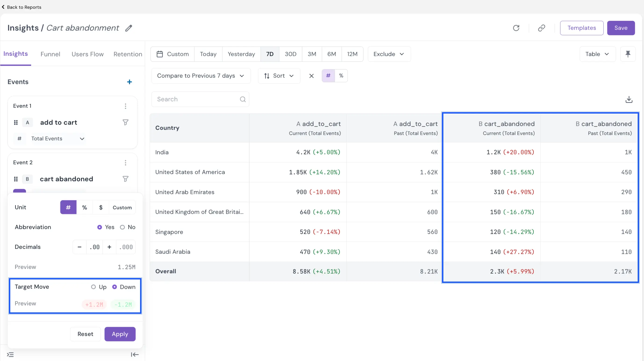Select the % unit option
The image size is (644, 361).
click(x=84, y=207)
